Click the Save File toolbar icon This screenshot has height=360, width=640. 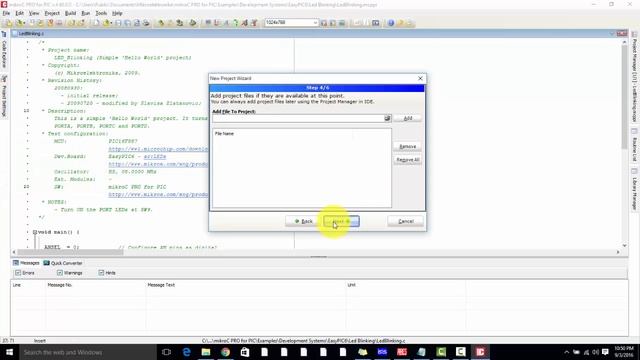coord(118,23)
